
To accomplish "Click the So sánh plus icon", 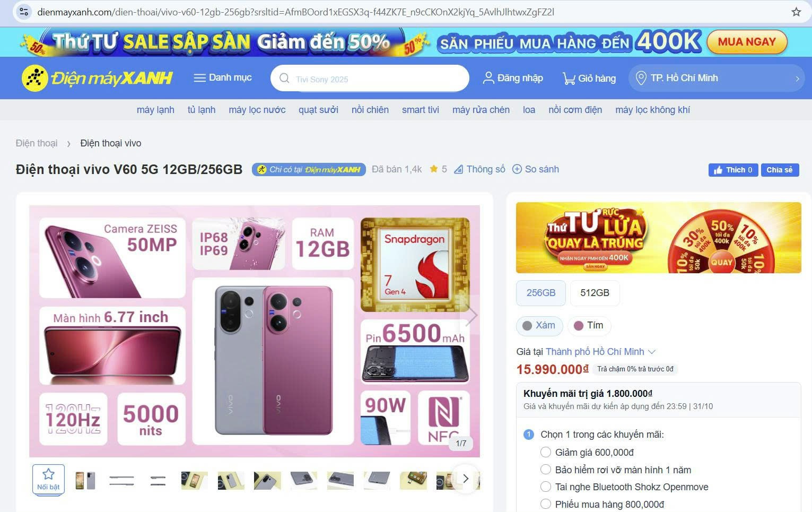I will point(517,169).
